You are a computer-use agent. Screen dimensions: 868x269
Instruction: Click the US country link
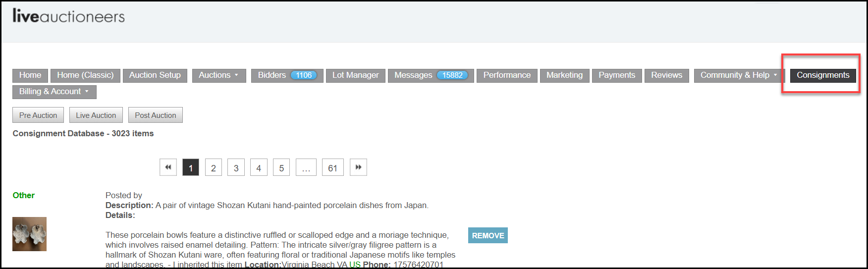coord(355,265)
